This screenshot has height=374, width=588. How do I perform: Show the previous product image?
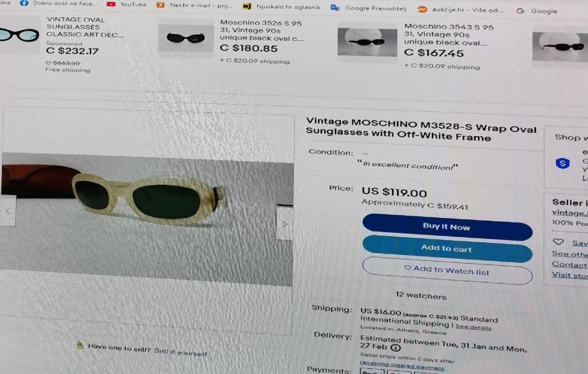[8, 211]
